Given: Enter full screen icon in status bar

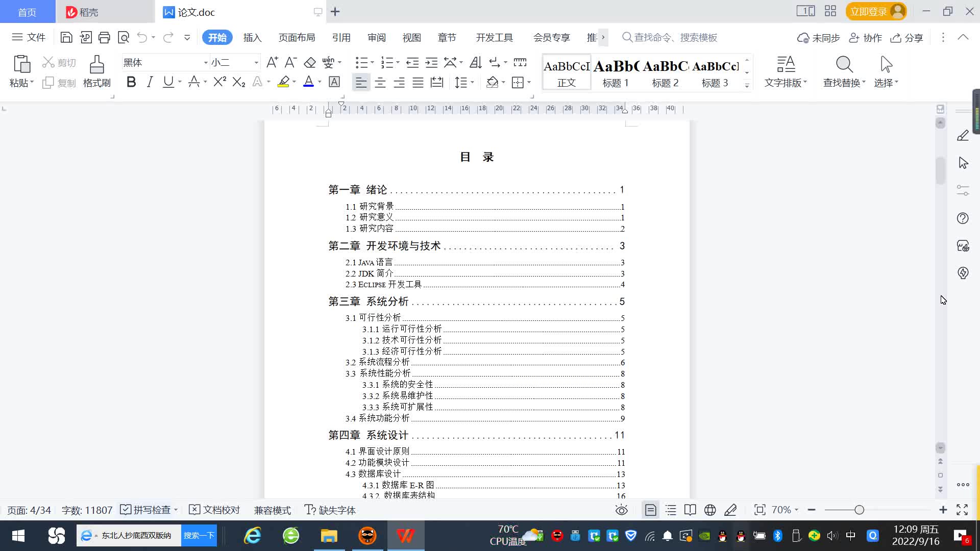Looking at the screenshot, I should (962, 510).
